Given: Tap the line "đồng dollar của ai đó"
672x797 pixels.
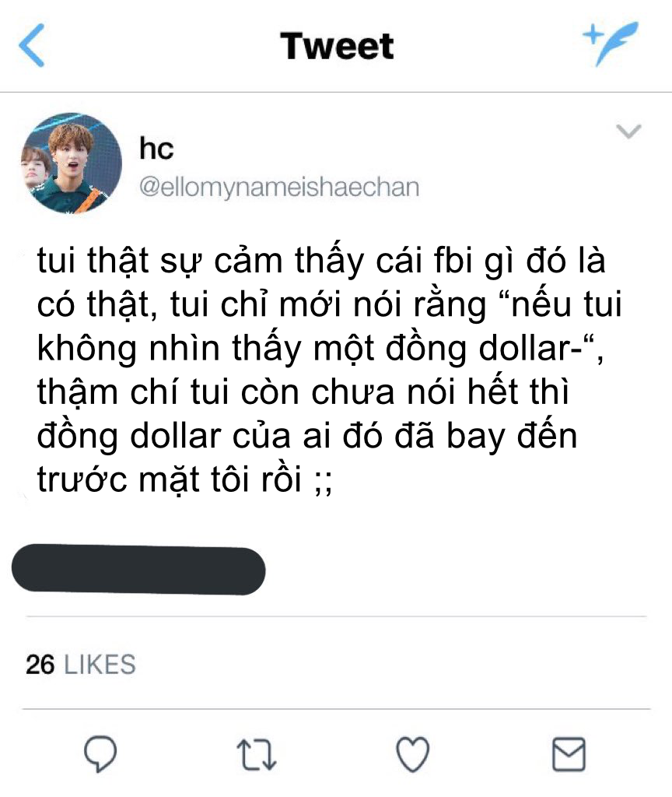Looking at the screenshot, I should (x=209, y=436).
